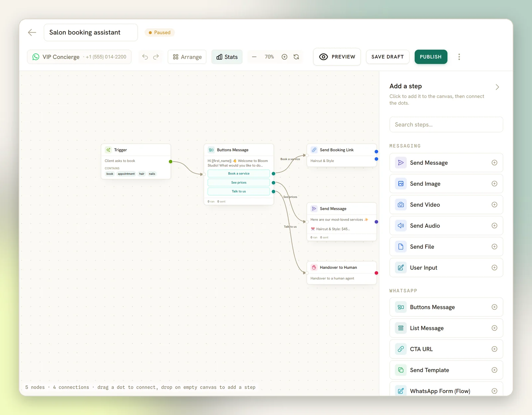Image resolution: width=532 pixels, height=415 pixels.
Task: Edit the Salon booking assistant name field
Action: (x=91, y=32)
